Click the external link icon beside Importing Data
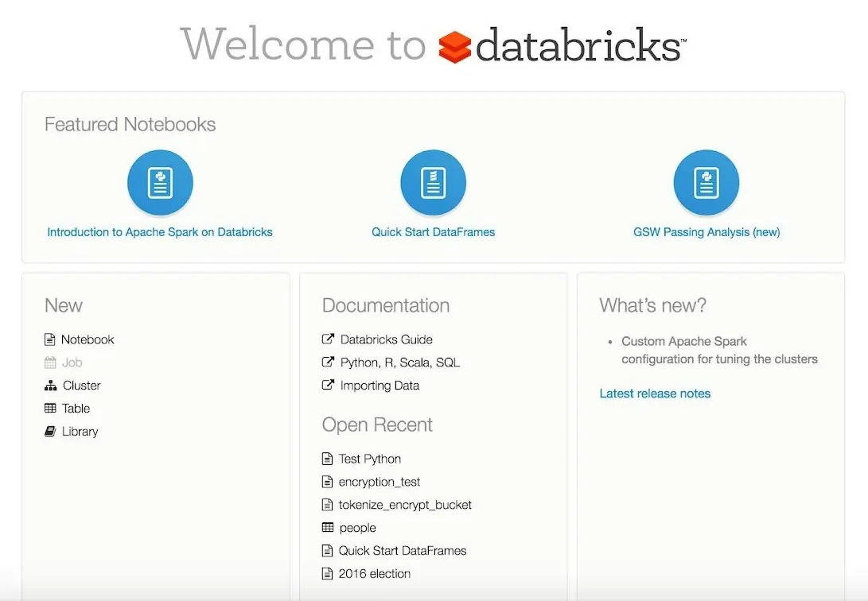 pos(328,385)
